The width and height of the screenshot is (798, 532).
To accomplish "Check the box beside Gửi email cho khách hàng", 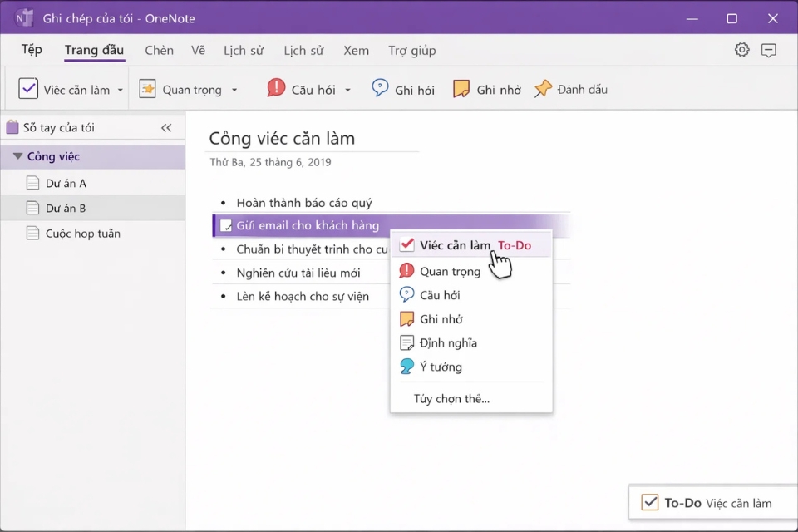I will click(x=225, y=224).
